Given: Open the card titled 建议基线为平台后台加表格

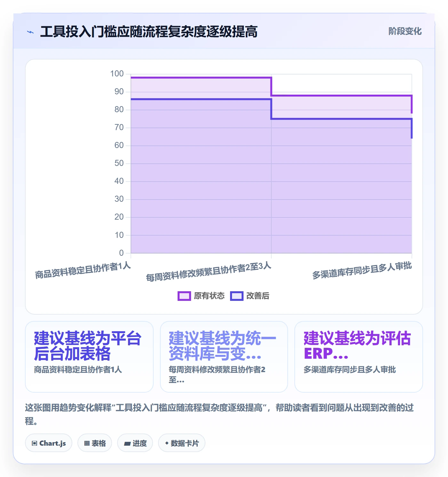Looking at the screenshot, I should point(89,357).
